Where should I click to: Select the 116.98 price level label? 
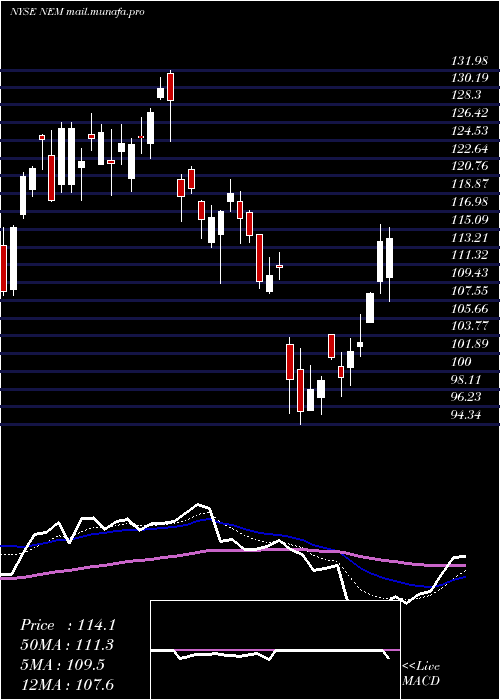click(x=469, y=202)
